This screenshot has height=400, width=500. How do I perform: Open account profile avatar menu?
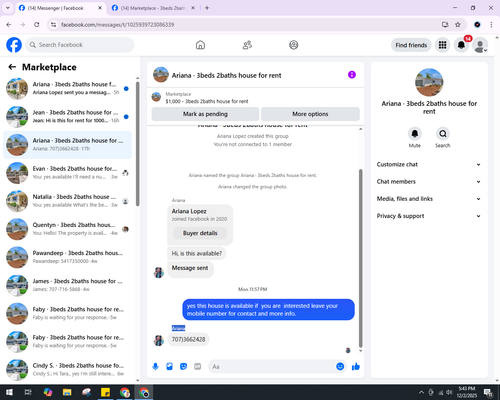click(x=480, y=45)
